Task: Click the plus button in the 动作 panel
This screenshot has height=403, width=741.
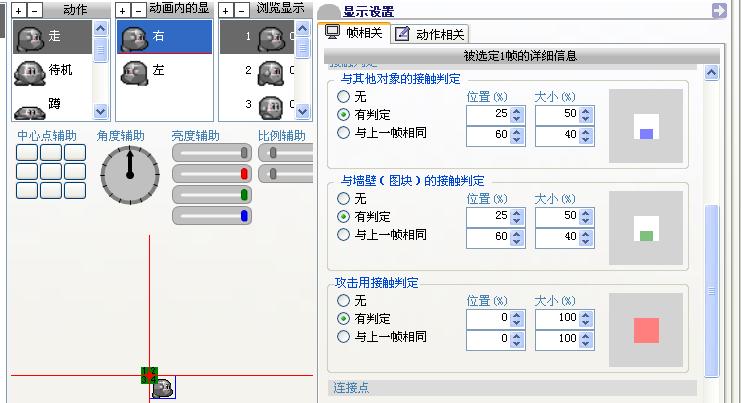Action: tap(19, 10)
